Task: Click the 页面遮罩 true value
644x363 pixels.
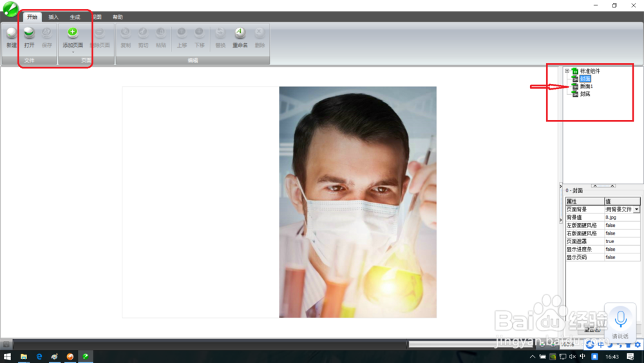Action: (622, 241)
